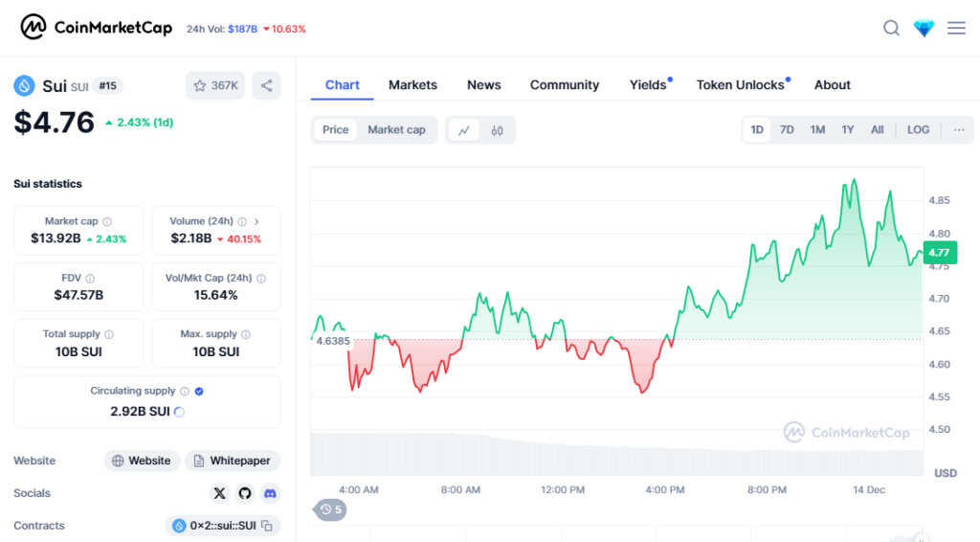Select the Price chart mode
This screenshot has height=542, width=980.
pos(336,130)
